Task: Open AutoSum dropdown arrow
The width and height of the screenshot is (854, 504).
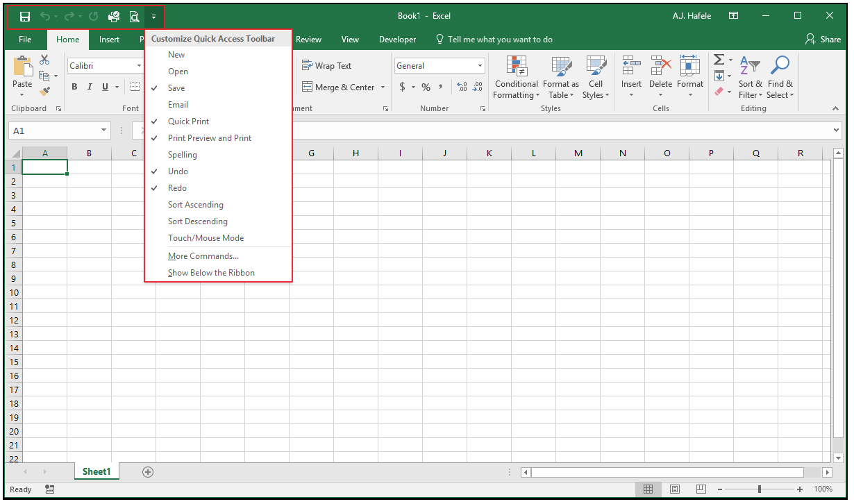Action: [x=730, y=60]
